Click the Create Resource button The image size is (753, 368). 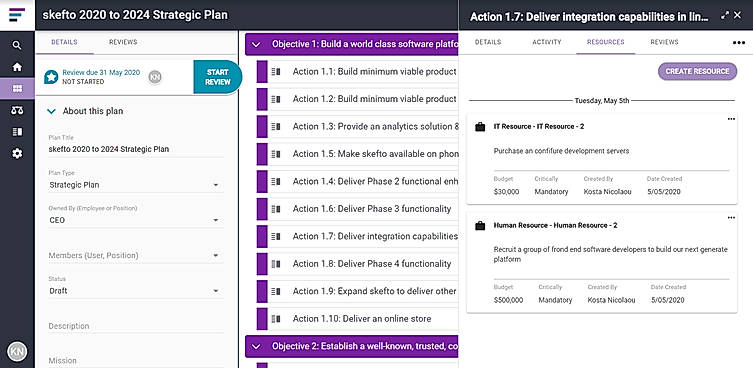tap(697, 71)
